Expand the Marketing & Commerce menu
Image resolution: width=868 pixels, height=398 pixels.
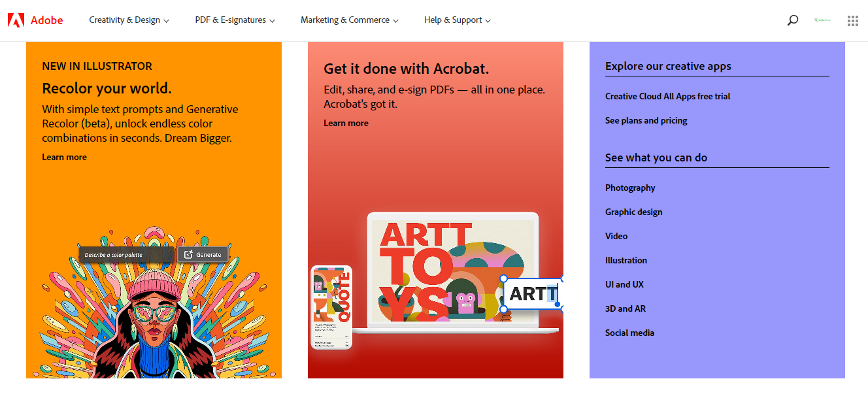(350, 20)
